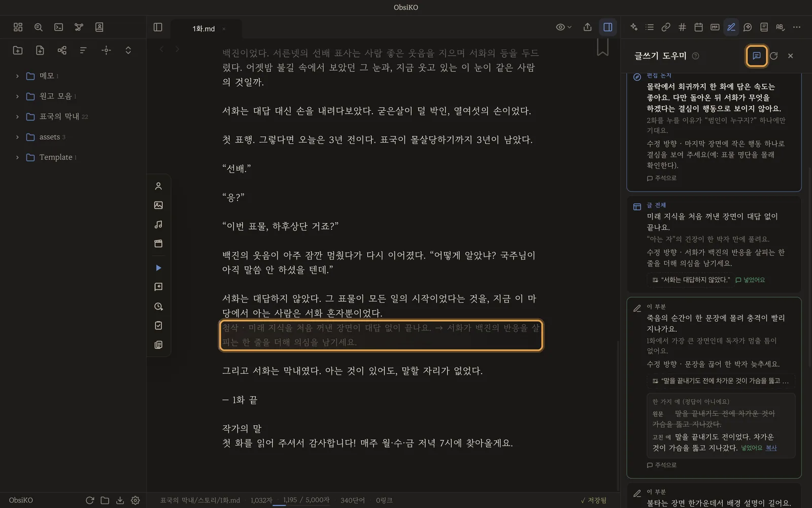Image resolution: width=812 pixels, height=508 pixels.
Task: Create a new note using file-plus icon
Action: pyautogui.click(x=40, y=50)
